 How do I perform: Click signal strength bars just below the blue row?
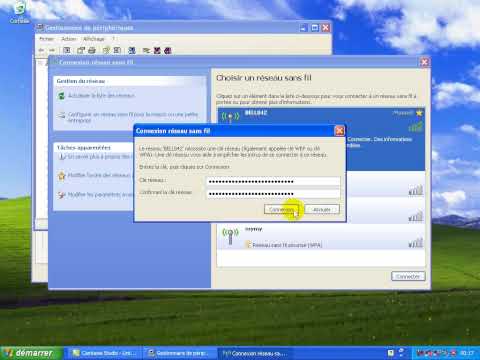[x=416, y=190]
